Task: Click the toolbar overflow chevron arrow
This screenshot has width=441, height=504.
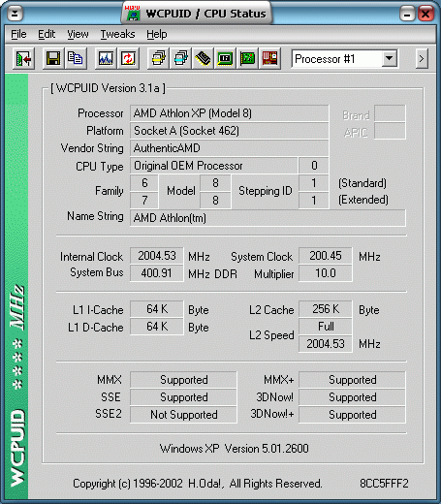Action: (422, 59)
